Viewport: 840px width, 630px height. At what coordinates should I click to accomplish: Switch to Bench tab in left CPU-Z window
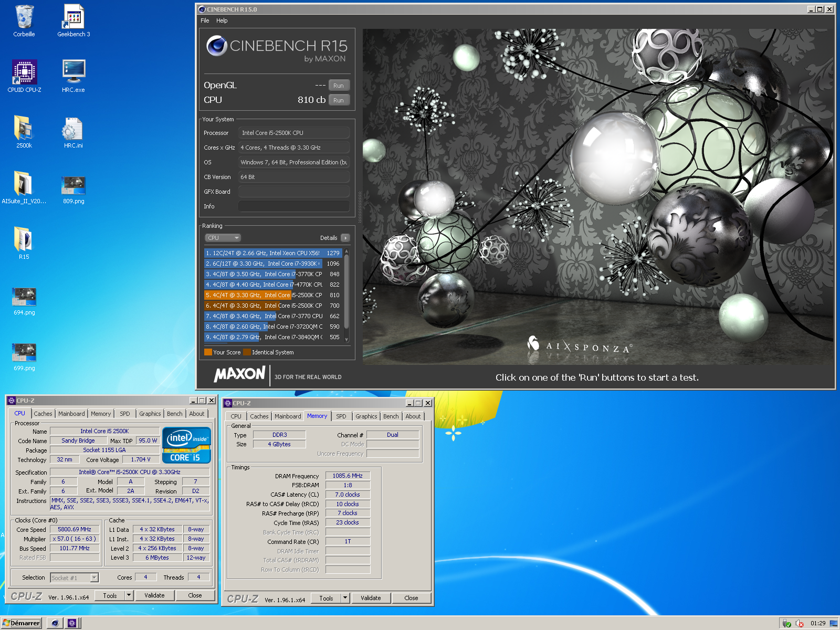[x=175, y=414]
